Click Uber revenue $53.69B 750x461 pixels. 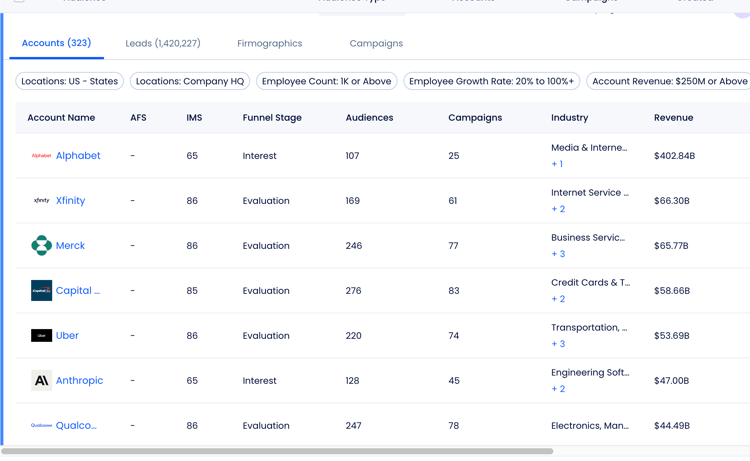click(x=672, y=336)
